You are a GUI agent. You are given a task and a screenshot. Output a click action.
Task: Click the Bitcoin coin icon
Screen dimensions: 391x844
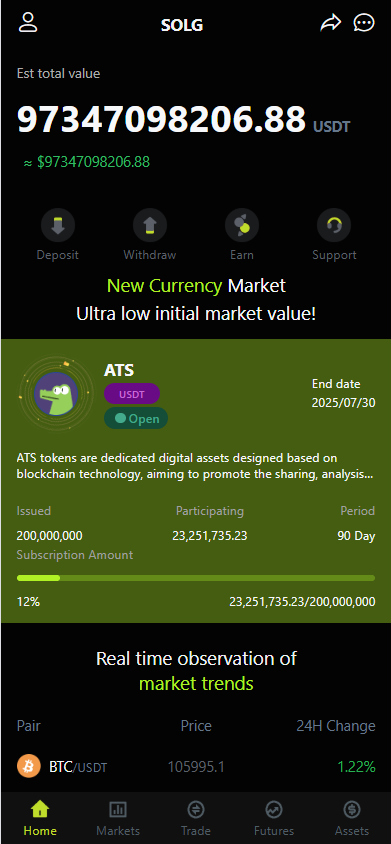tap(29, 766)
